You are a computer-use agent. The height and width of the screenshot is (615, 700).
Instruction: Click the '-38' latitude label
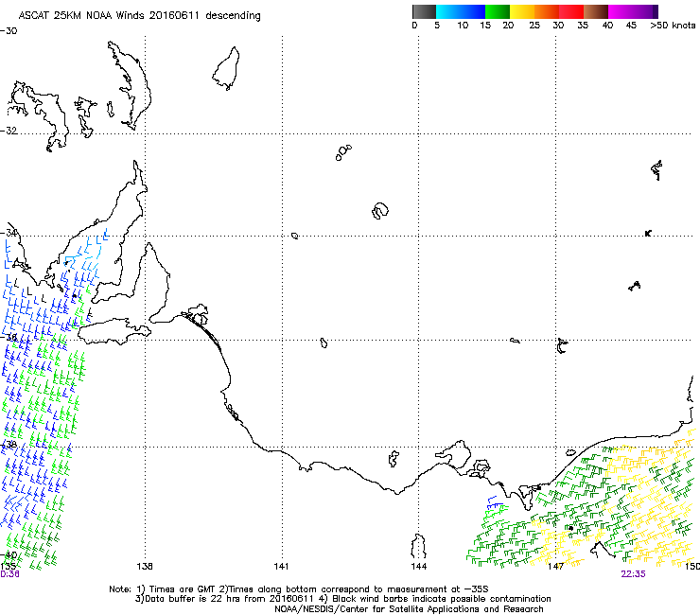point(9,445)
